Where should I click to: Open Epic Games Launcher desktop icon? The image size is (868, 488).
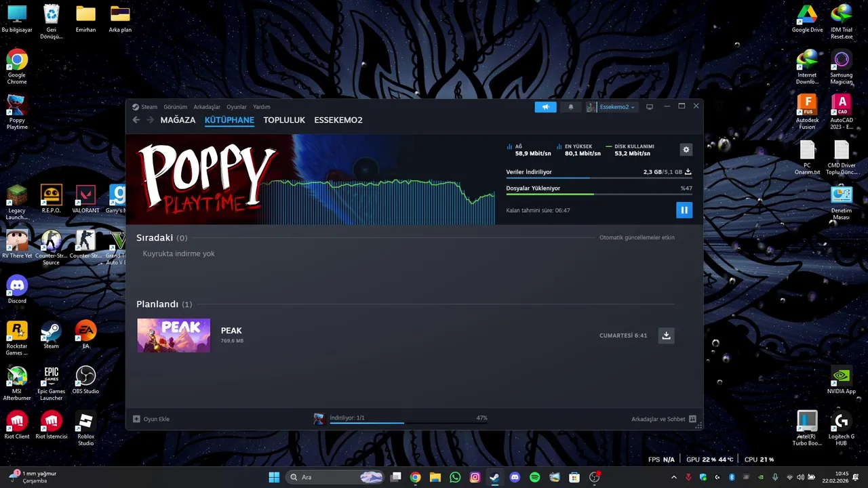click(x=51, y=383)
